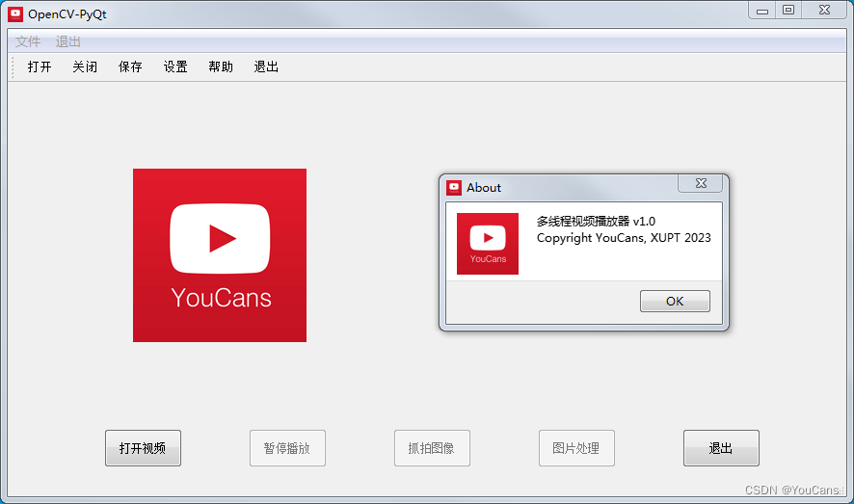
Task: Click the bottom 退出 button
Action: pos(721,448)
